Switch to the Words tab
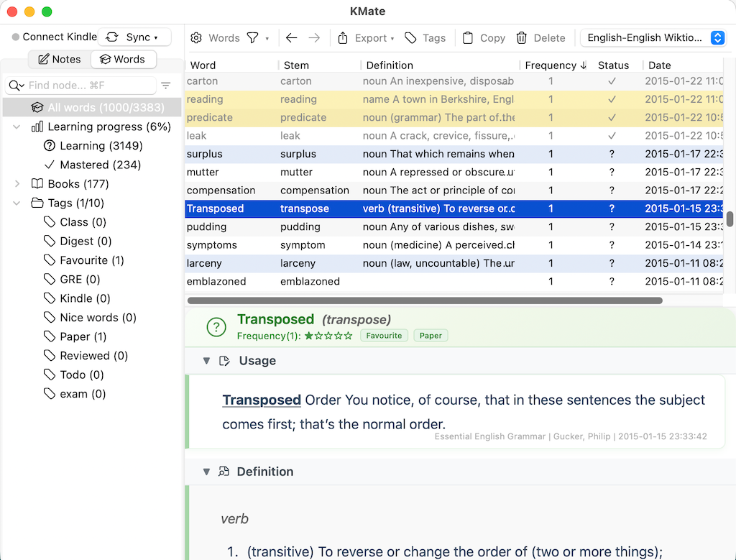736x560 pixels. point(123,60)
